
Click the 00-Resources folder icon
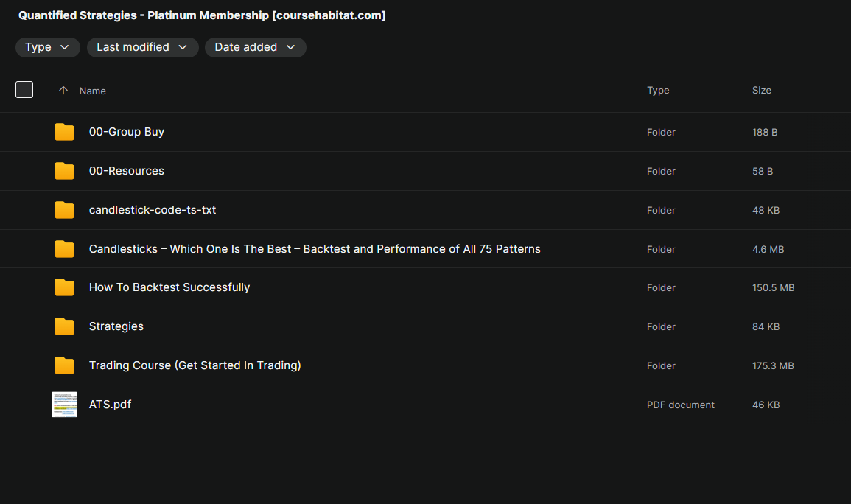[64, 171]
